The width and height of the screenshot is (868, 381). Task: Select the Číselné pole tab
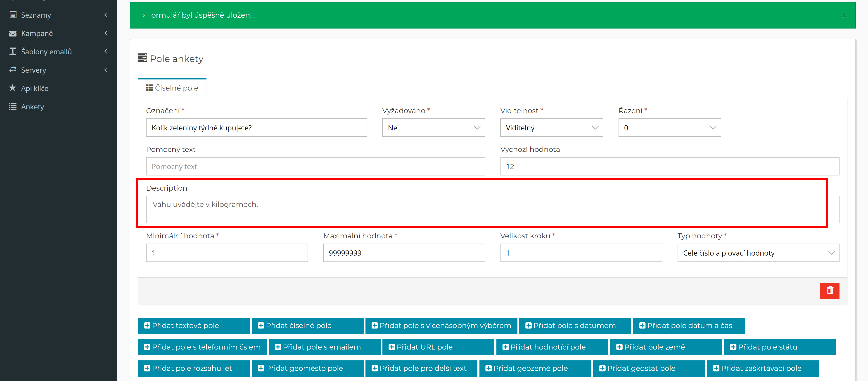172,88
